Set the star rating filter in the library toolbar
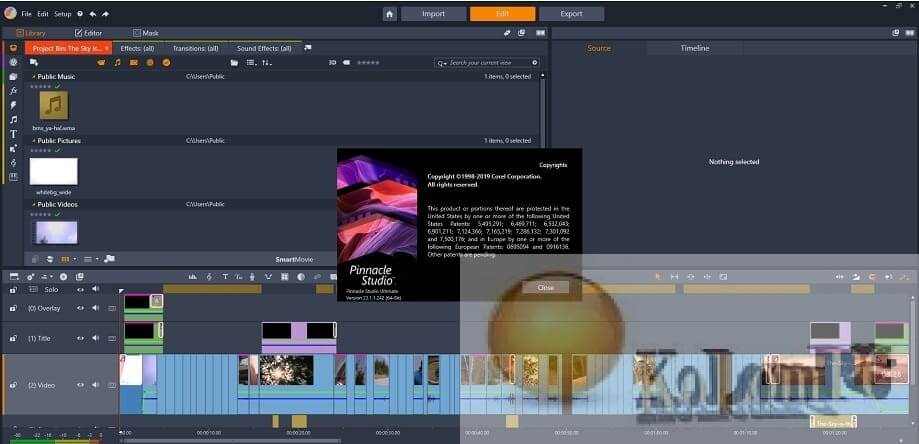 click(368, 63)
